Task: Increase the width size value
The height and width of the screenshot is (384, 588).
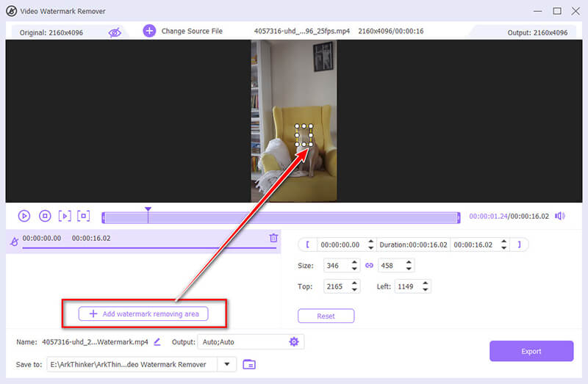Action: click(x=354, y=263)
